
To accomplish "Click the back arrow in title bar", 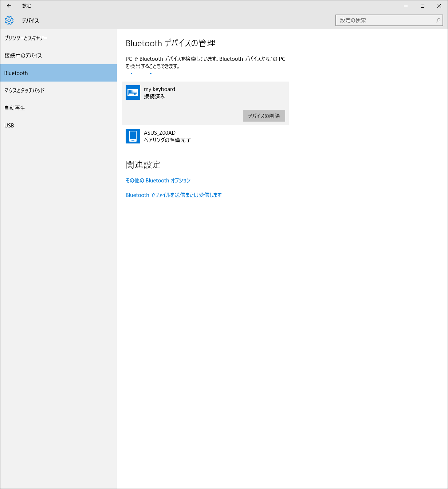I will click(9, 6).
